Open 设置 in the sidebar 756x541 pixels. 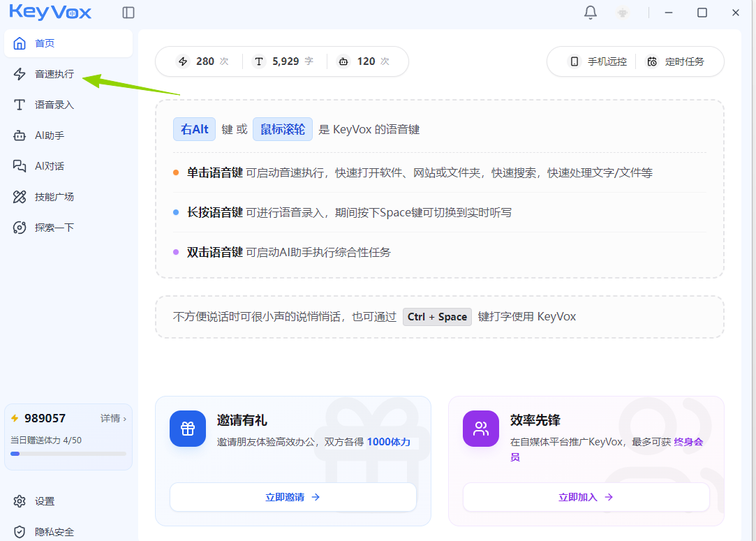click(x=68, y=501)
